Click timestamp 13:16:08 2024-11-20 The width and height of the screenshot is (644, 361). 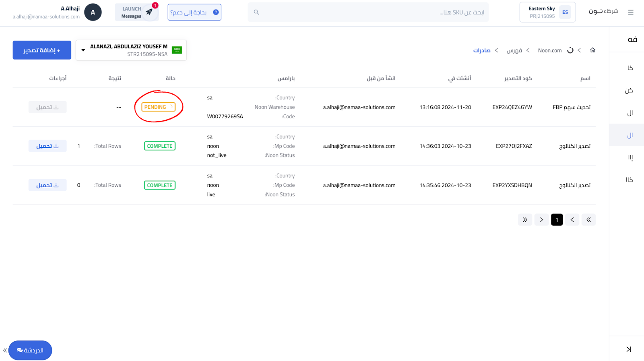click(x=445, y=107)
